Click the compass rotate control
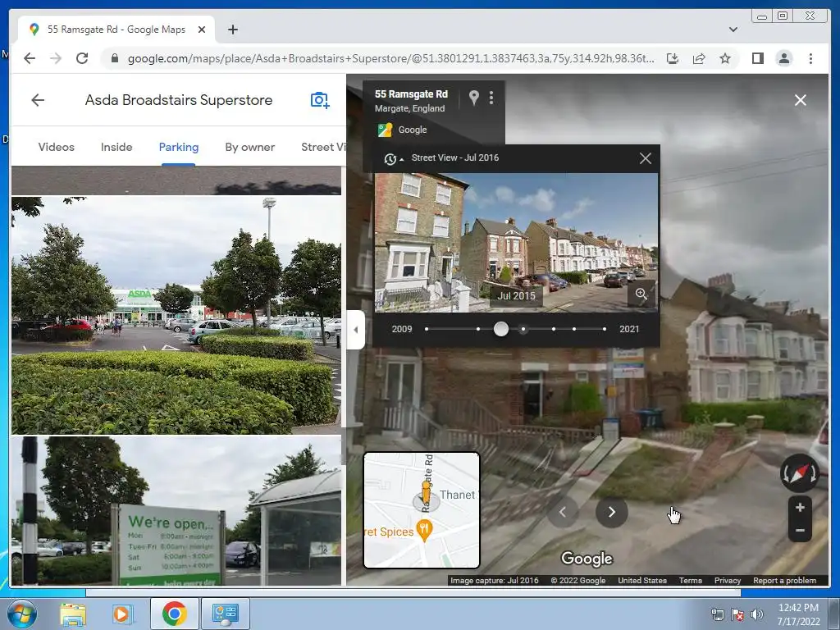 [x=800, y=473]
